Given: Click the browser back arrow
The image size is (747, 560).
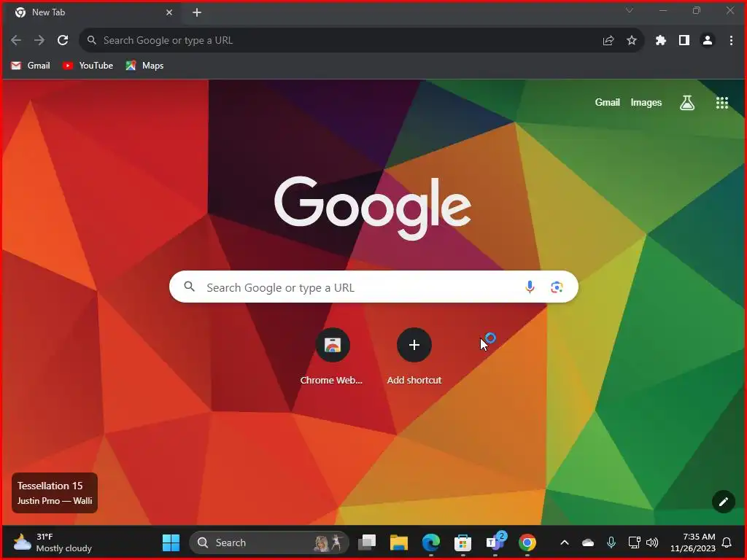Looking at the screenshot, I should [16, 41].
